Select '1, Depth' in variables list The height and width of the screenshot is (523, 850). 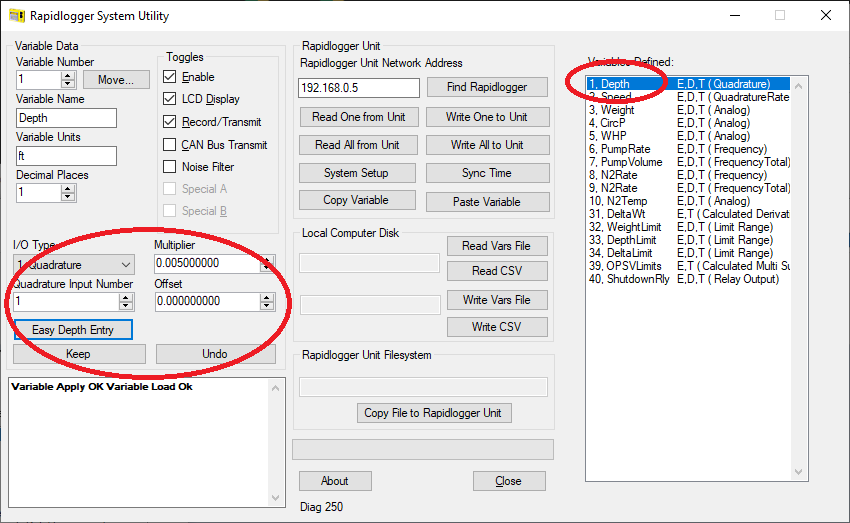coord(688,84)
